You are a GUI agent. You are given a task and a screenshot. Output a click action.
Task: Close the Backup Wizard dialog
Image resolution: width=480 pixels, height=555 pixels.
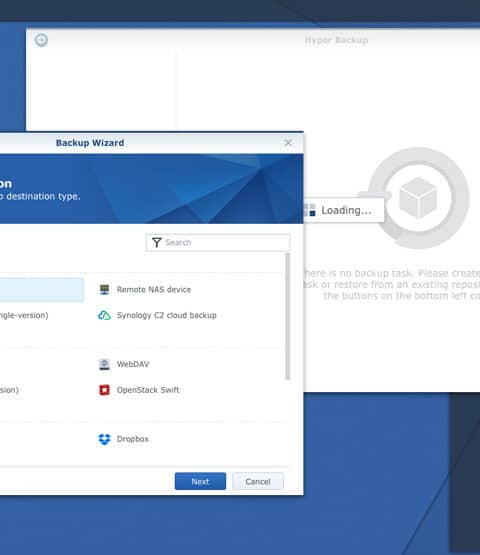(288, 143)
